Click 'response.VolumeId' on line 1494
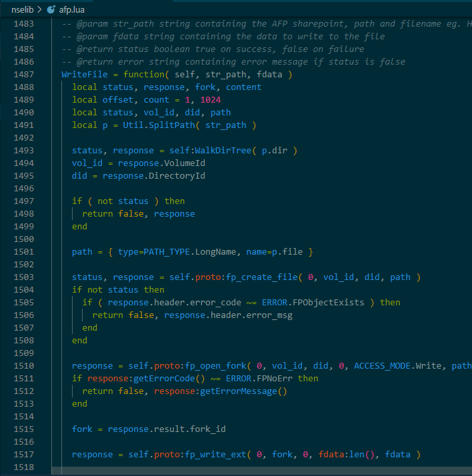This screenshot has height=476, width=472. [x=161, y=163]
